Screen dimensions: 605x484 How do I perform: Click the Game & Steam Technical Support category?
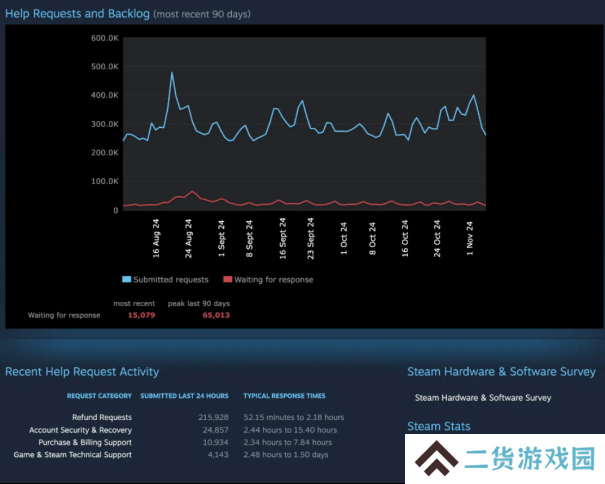click(x=73, y=455)
